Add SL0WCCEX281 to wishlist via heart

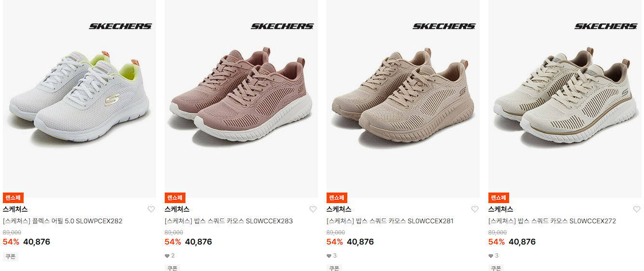point(475,209)
